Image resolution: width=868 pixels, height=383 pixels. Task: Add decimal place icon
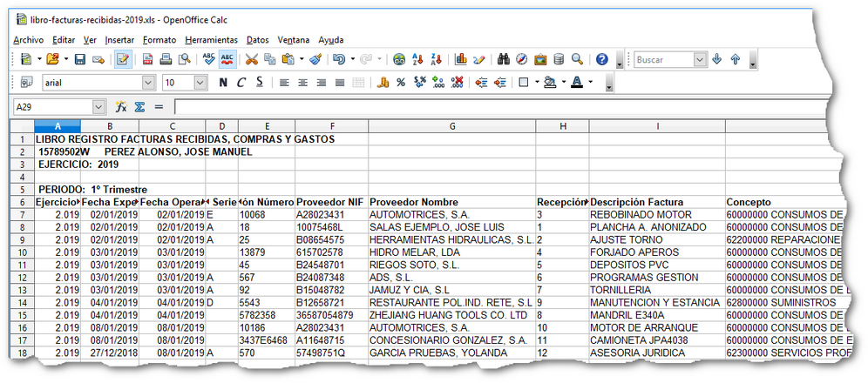pos(438,83)
